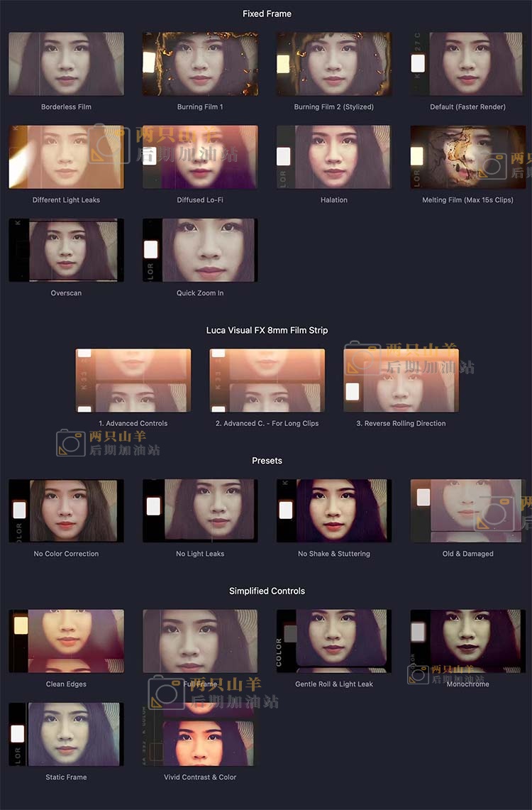The height and width of the screenshot is (810, 532).
Task: Select the Halation effect thumbnail
Action: (x=333, y=157)
